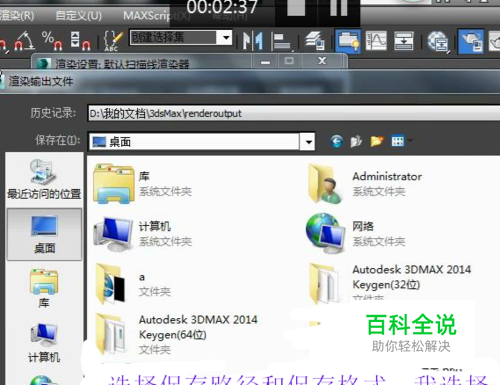Go up one folder level

tap(356, 142)
